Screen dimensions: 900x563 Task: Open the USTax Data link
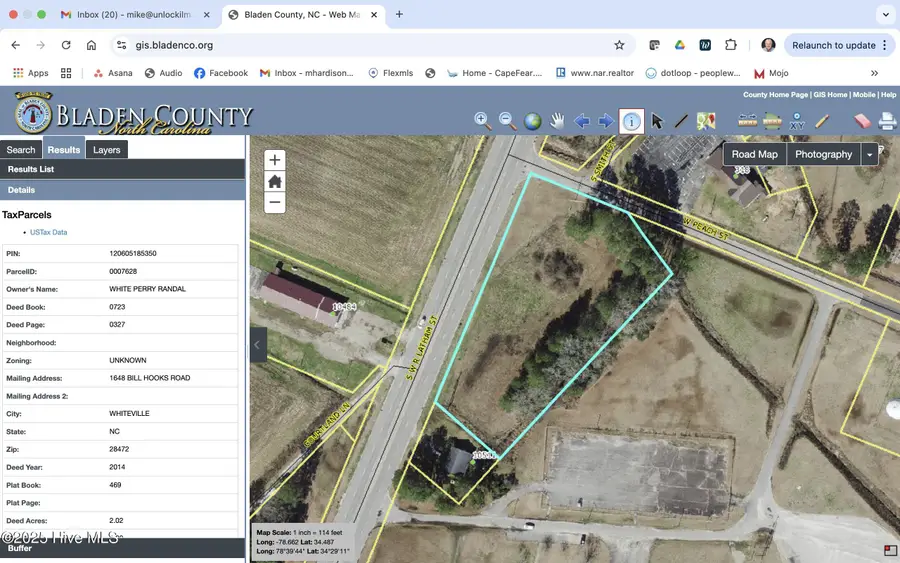tap(48, 232)
